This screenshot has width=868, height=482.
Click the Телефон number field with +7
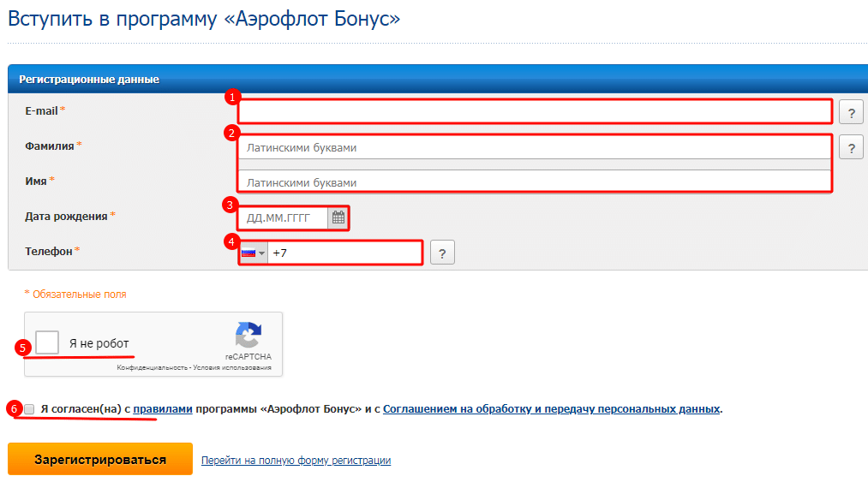click(344, 253)
